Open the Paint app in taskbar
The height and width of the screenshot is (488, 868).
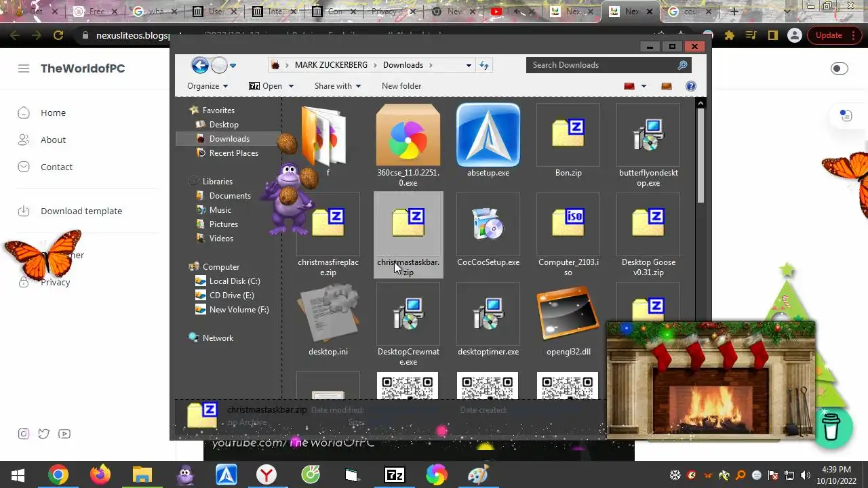tap(478, 474)
